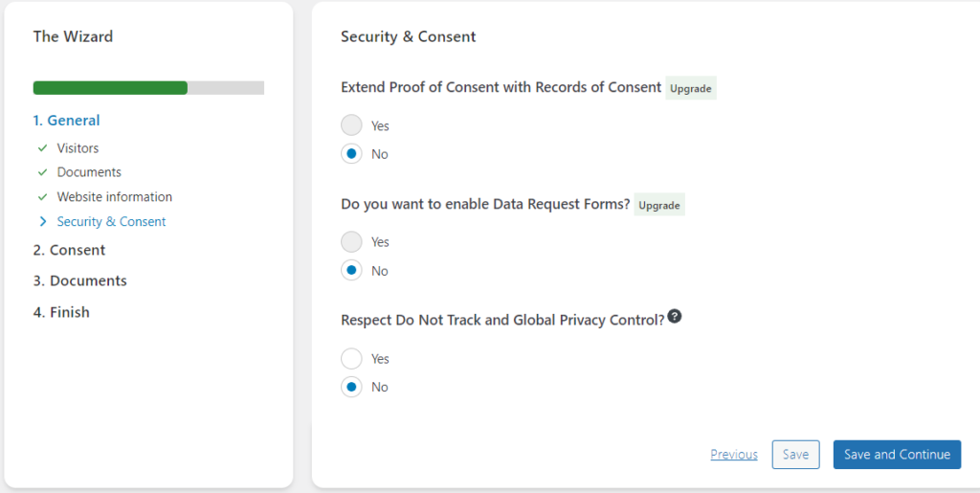980x493 pixels.
Task: Open the 1. General wizard section
Action: pyautogui.click(x=66, y=121)
